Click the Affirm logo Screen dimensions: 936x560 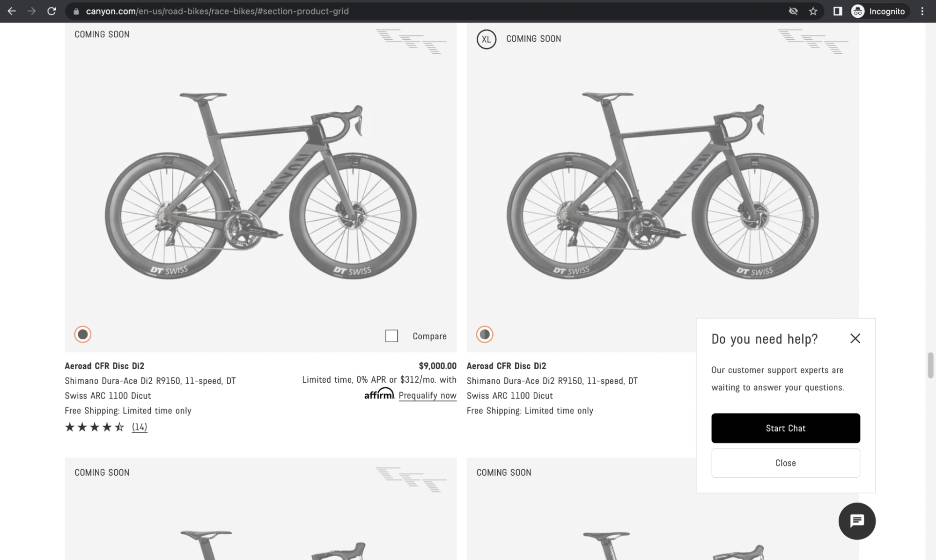[379, 394]
